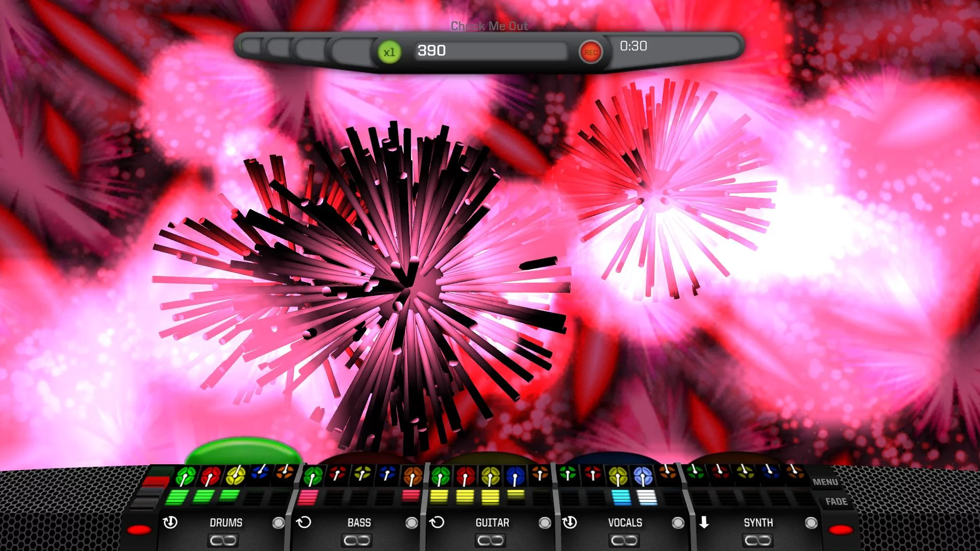This screenshot has width=980, height=551.
Task: Select the light-blue Vocals loop knob
Action: 643,476
